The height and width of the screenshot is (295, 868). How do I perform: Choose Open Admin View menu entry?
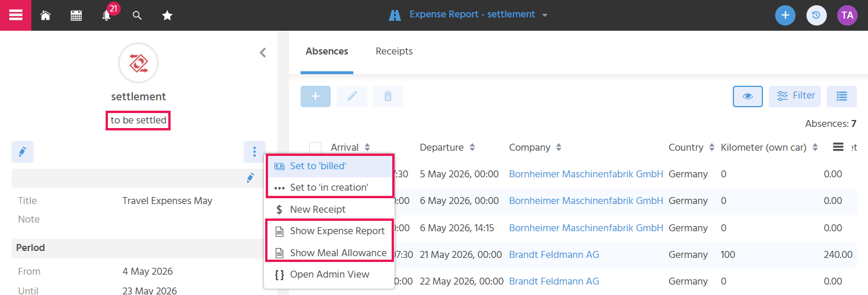[330, 274]
